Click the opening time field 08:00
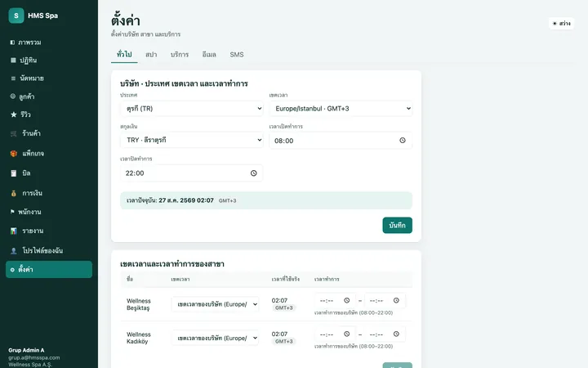588x368 pixels. 341,141
